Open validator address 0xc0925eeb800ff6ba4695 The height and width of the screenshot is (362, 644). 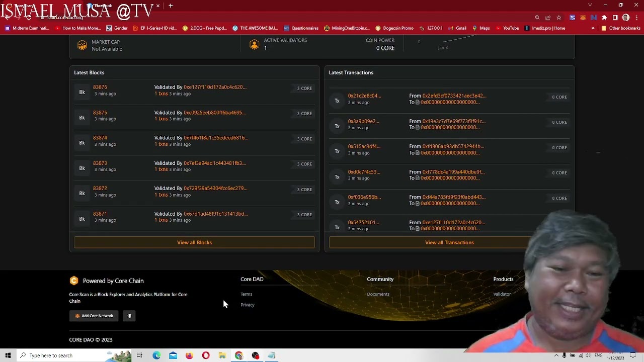point(215,113)
